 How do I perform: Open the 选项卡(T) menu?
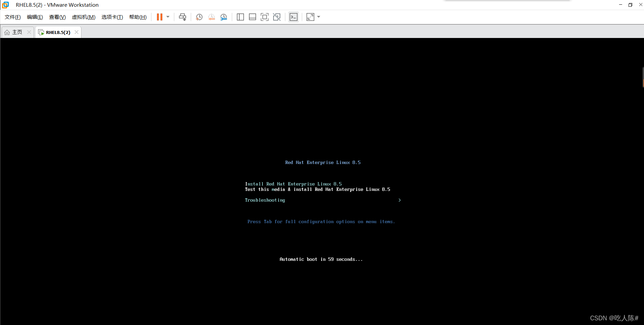pos(112,17)
